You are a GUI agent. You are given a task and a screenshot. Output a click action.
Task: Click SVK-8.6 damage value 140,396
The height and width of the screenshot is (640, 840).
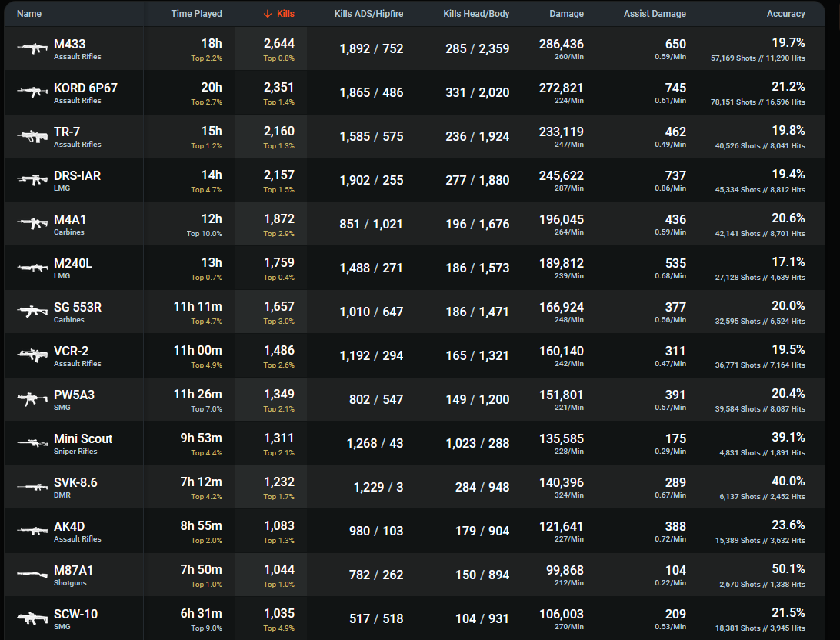562,483
